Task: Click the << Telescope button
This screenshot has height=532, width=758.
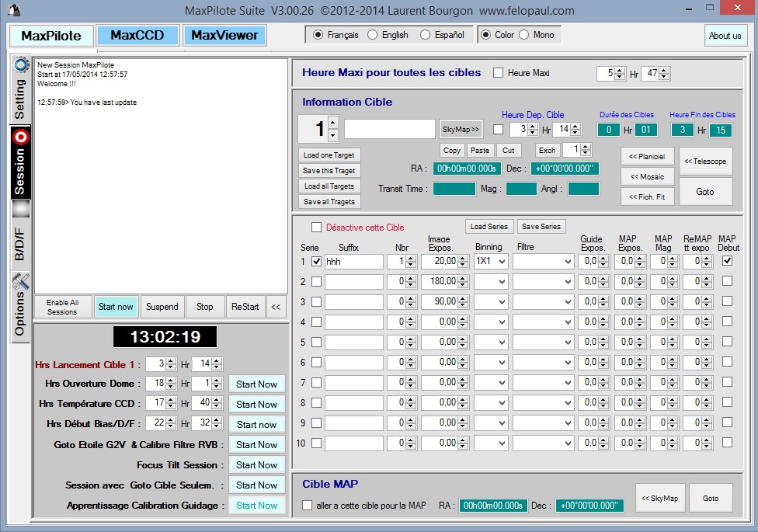Action: point(705,162)
